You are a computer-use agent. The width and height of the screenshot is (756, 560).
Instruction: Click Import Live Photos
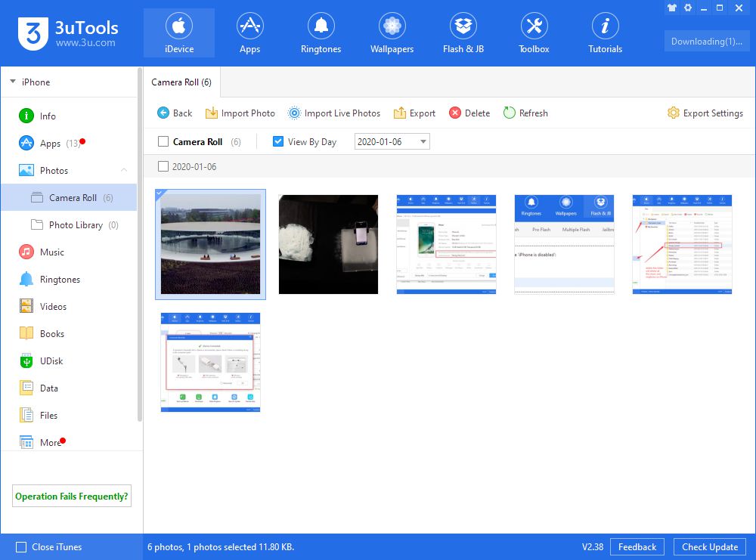334,113
